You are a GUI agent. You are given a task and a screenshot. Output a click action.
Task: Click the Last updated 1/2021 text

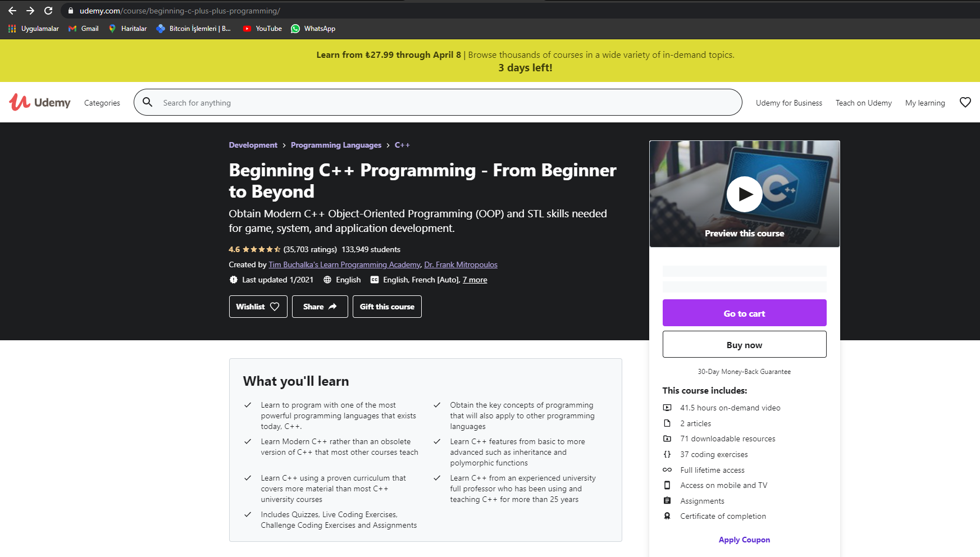(x=278, y=280)
